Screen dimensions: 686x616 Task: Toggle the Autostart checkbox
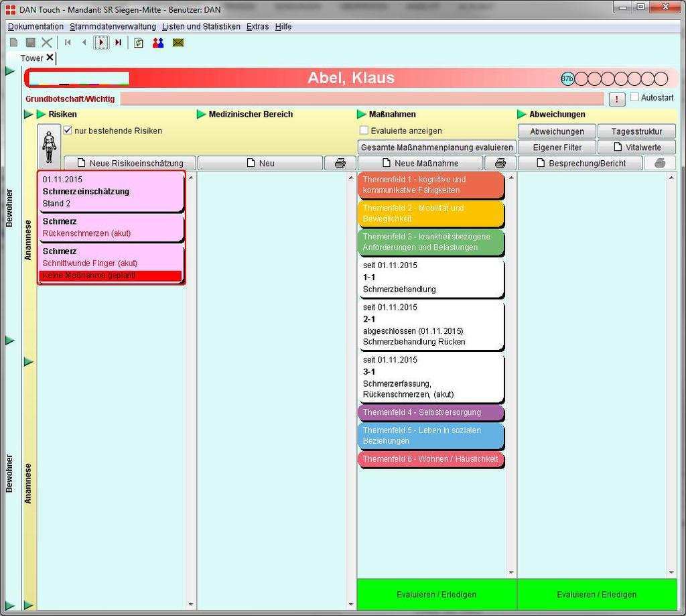(x=634, y=97)
